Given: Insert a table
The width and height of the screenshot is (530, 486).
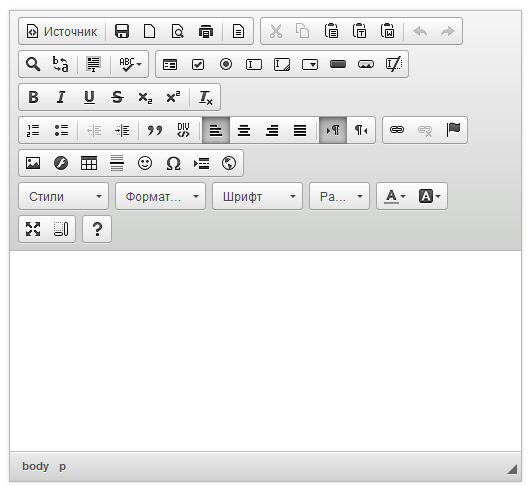Looking at the screenshot, I should pos(89,163).
